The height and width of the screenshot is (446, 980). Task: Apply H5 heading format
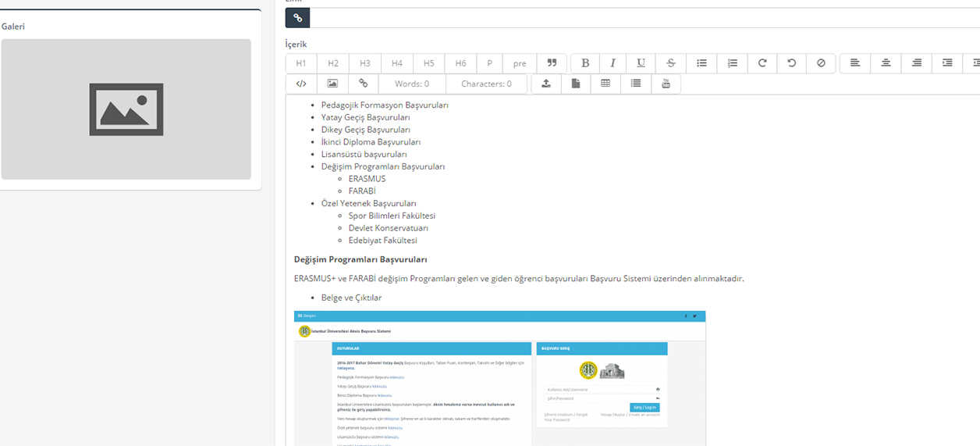point(429,63)
